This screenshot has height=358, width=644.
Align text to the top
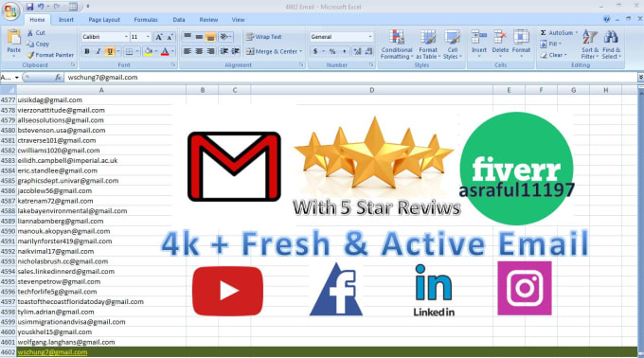pyautogui.click(x=188, y=37)
